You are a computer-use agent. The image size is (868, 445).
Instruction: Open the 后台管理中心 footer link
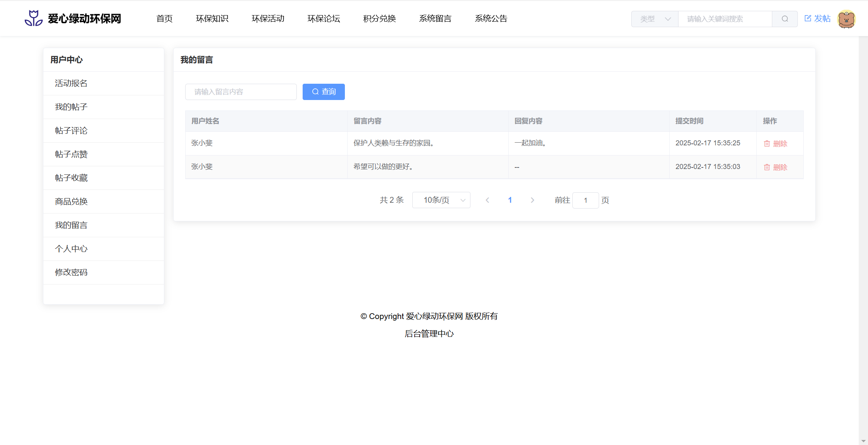[429, 334]
